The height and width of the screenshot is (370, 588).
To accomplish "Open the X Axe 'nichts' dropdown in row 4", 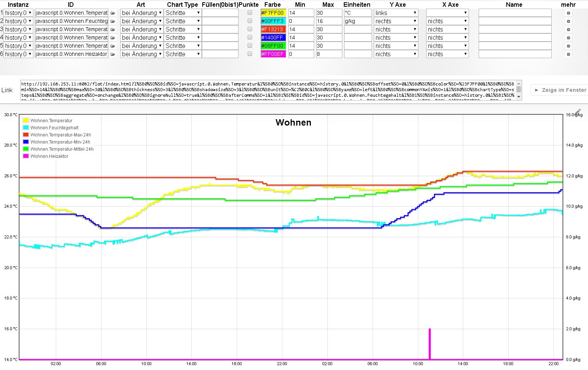I will click(x=447, y=37).
